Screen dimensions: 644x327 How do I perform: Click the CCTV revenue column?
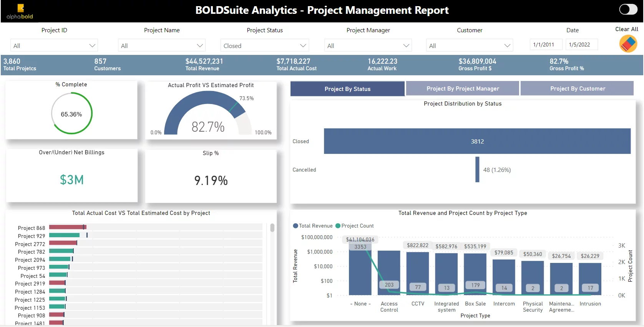coord(418,274)
